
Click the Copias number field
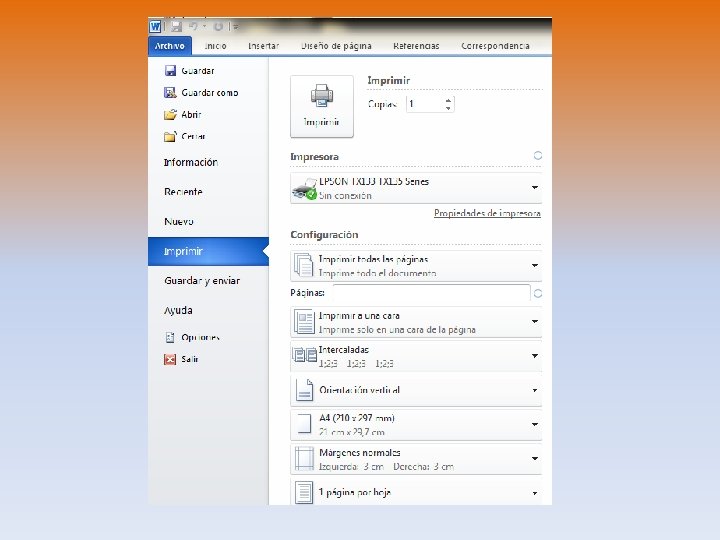[x=425, y=104]
